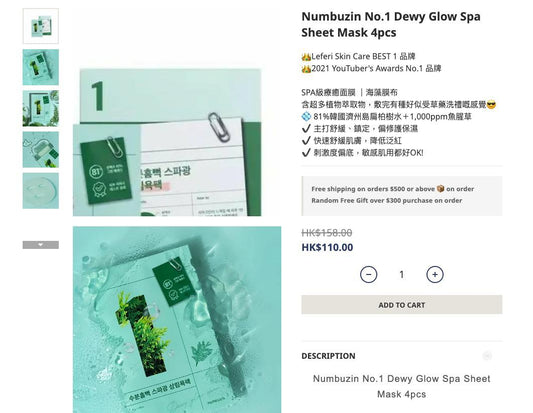Open the lower product image in water

coord(177,320)
